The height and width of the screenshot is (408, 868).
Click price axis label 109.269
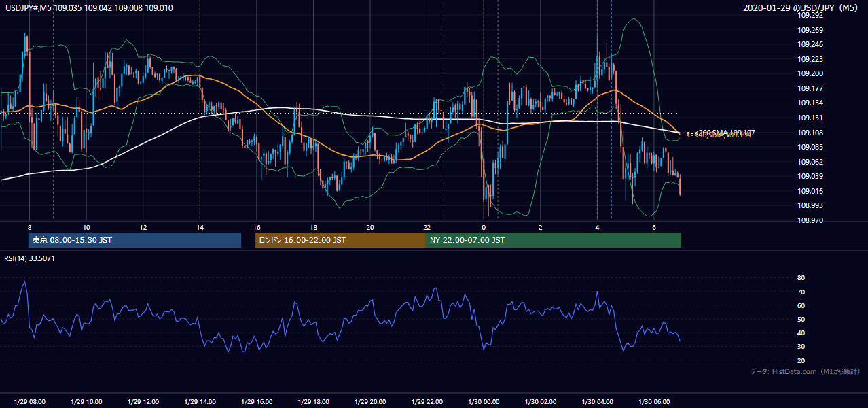[810, 30]
